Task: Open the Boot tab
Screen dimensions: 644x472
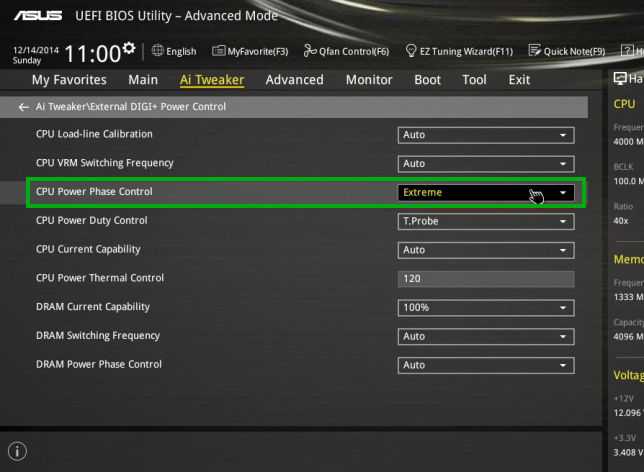Action: (427, 80)
